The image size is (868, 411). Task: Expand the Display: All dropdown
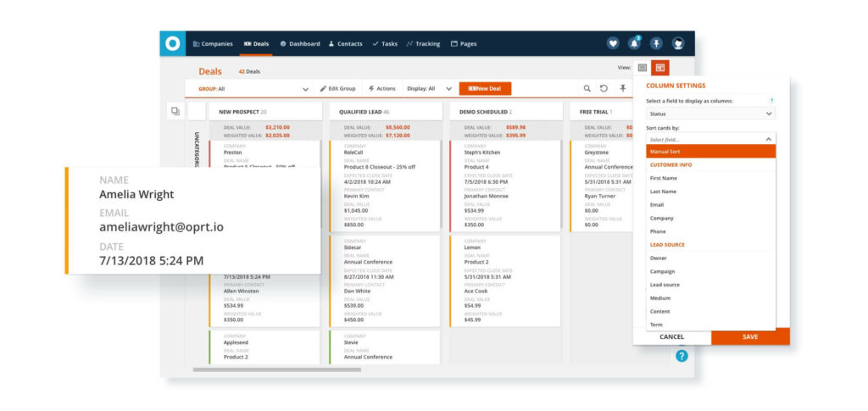pos(430,88)
